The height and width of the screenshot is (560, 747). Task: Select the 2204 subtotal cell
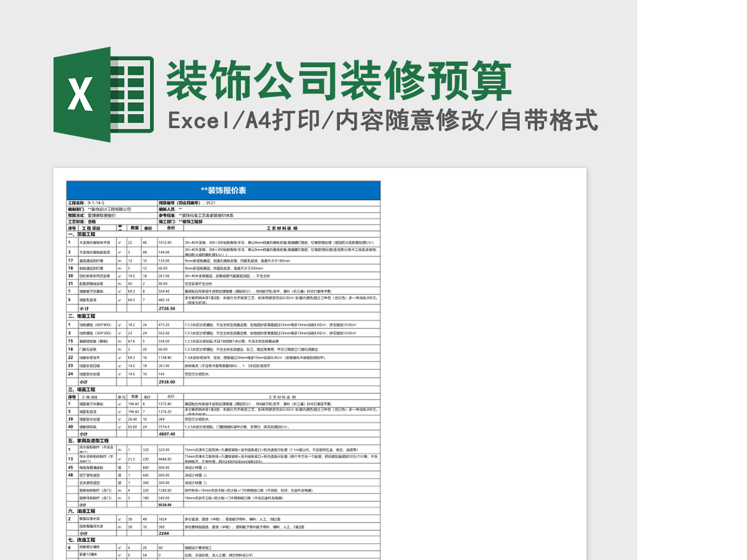[x=170, y=533]
